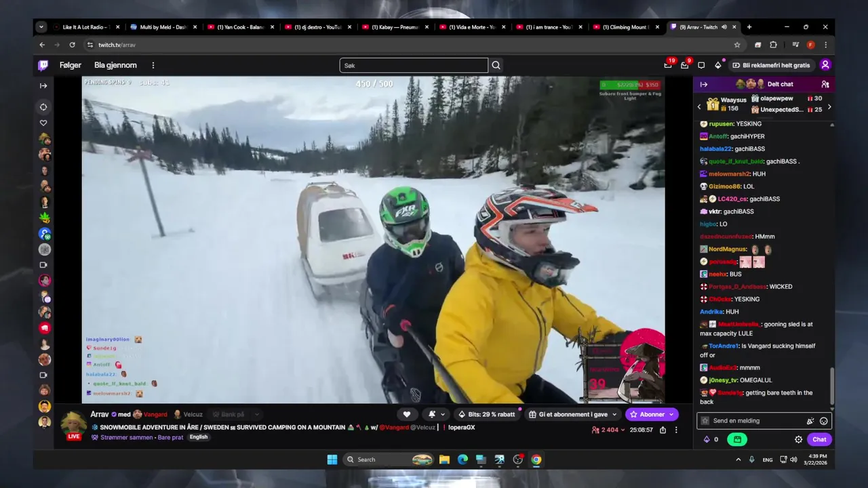Open Windows Start menu

(x=332, y=460)
